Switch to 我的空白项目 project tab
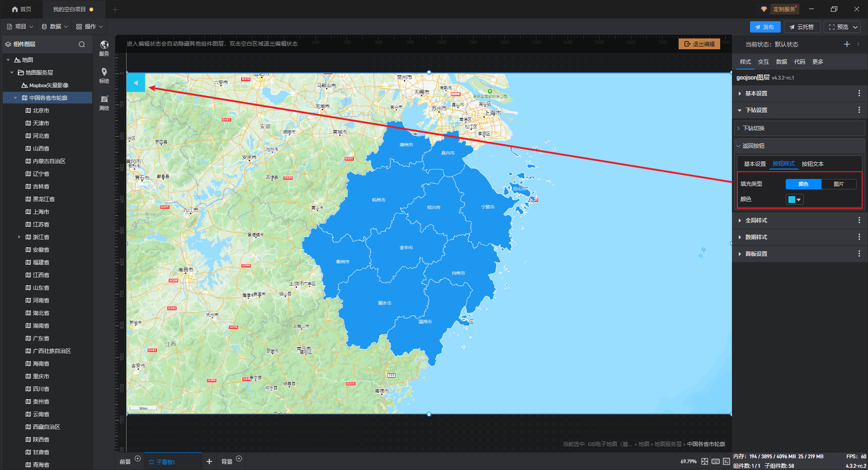This screenshot has height=470, width=868. 73,9
